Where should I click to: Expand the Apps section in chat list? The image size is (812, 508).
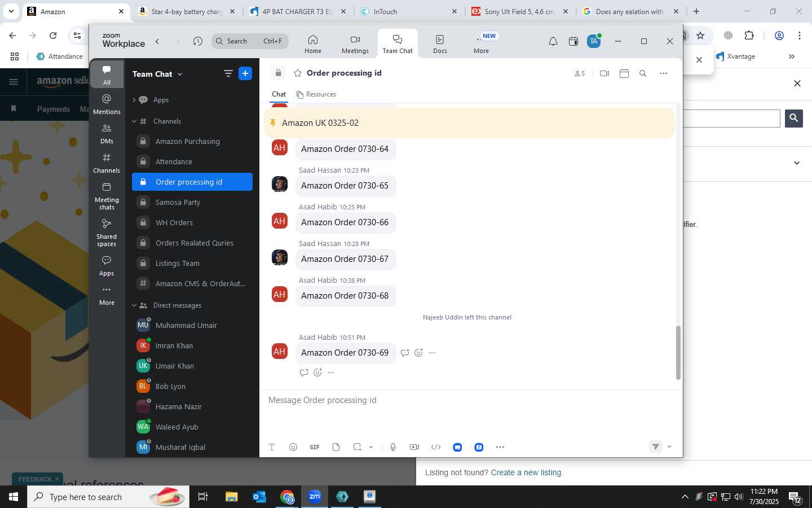(x=134, y=100)
